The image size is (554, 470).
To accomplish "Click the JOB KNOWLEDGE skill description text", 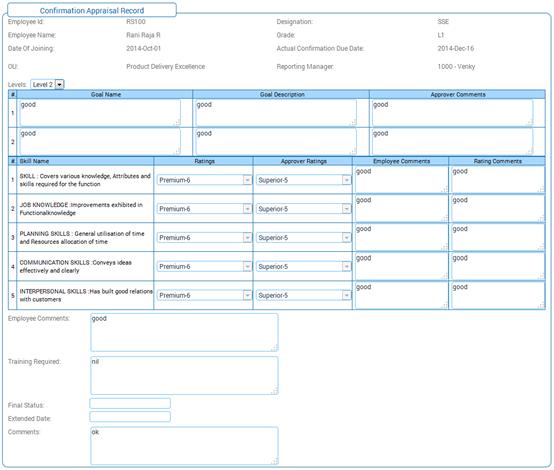I will click(x=81, y=209).
